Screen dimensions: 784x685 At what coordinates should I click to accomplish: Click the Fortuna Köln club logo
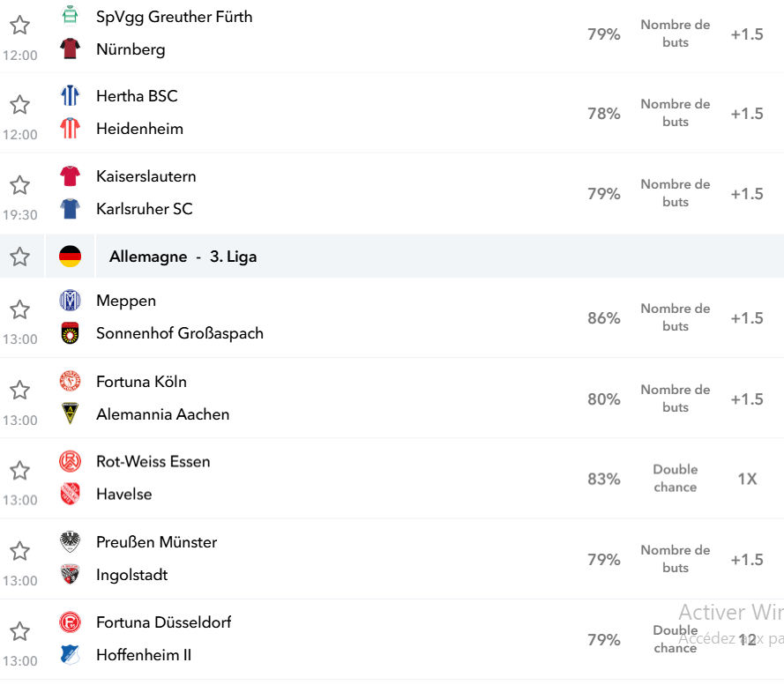[70, 382]
